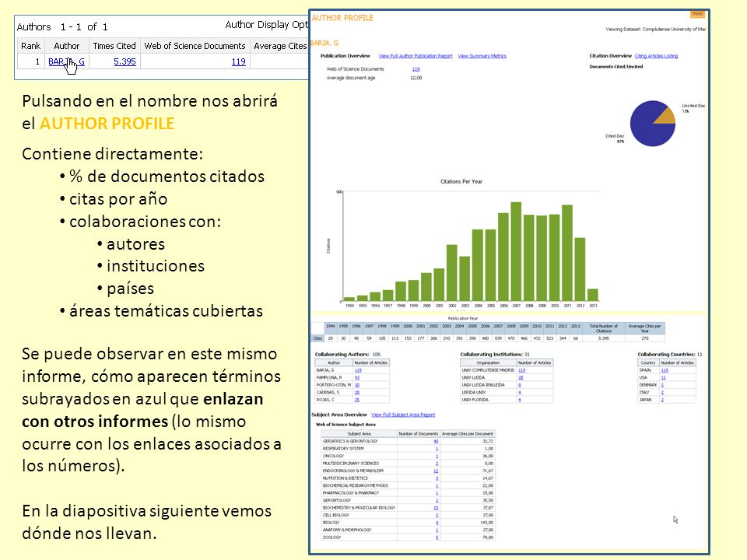Viewport: 747px width, 560px height.
Task: Click the 2002 bar in Citations Per Year
Action: click(451, 273)
